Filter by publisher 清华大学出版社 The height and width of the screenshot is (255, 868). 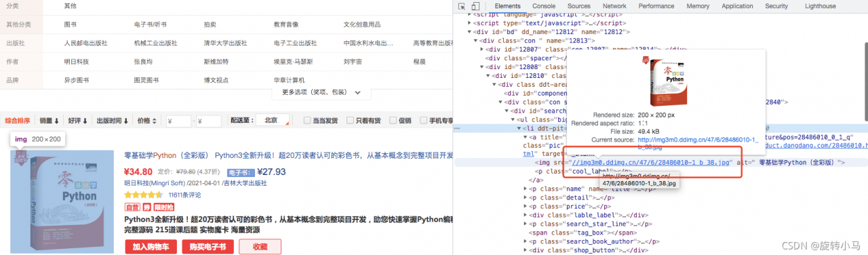[x=225, y=43]
